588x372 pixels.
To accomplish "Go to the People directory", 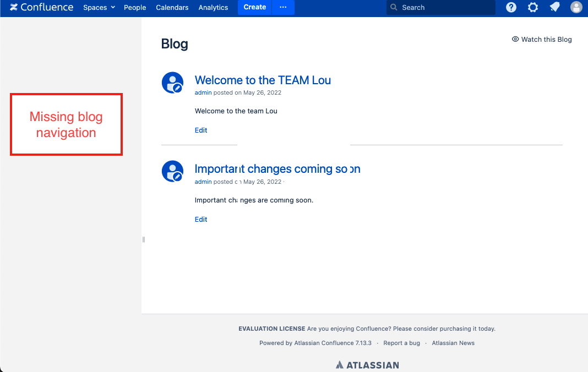I will point(135,8).
